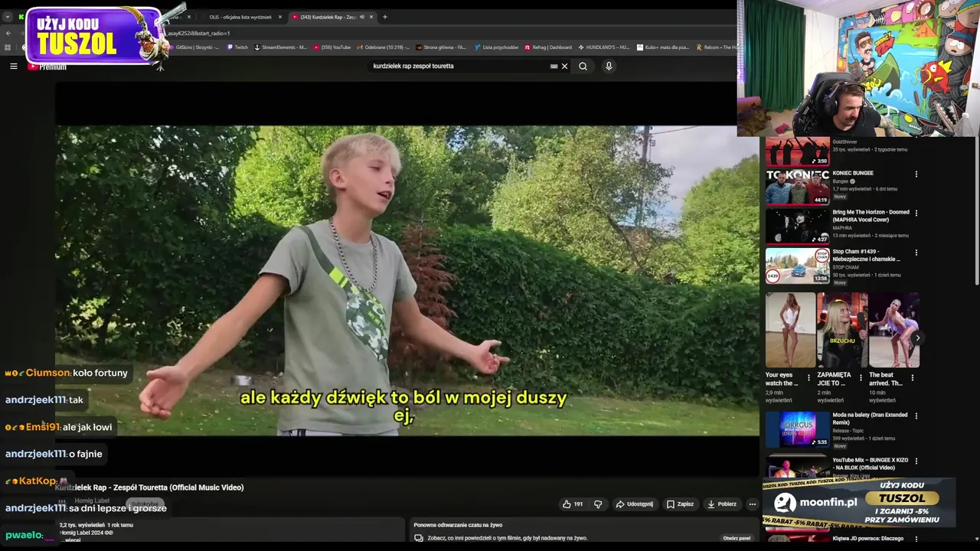Open the Bring Me The Horizon thumbnail
Image resolution: width=980 pixels, height=551 pixels.
click(x=797, y=227)
